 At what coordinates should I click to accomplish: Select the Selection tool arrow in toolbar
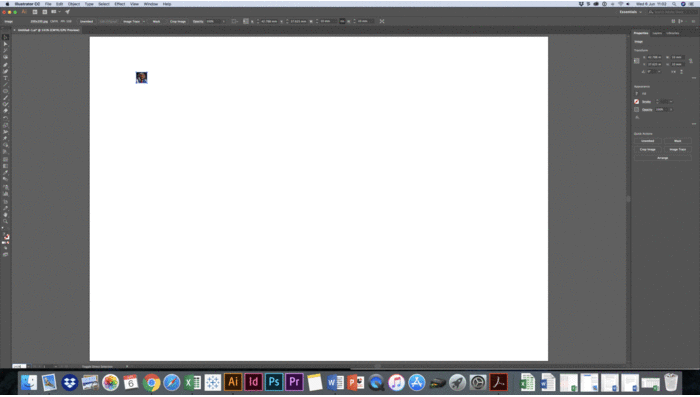5,38
